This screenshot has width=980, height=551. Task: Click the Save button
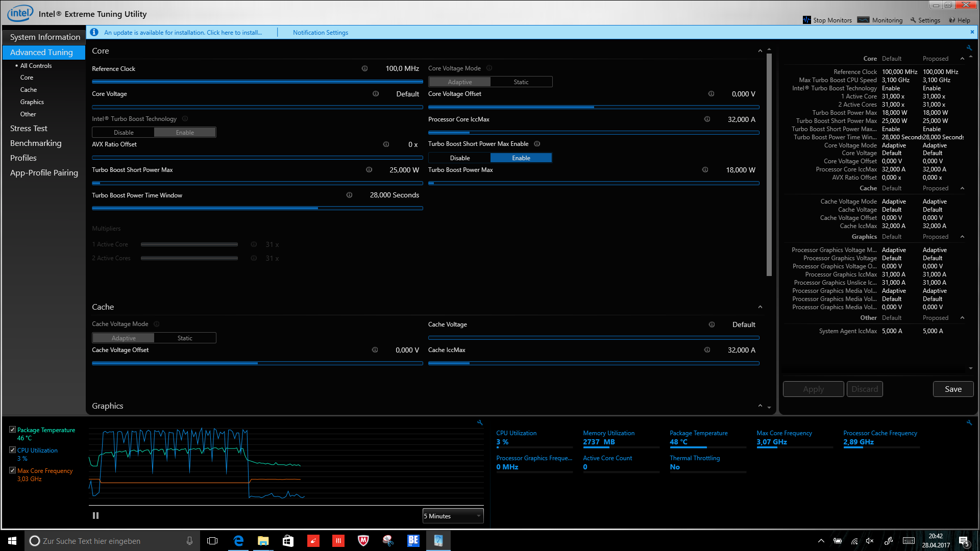pos(952,389)
